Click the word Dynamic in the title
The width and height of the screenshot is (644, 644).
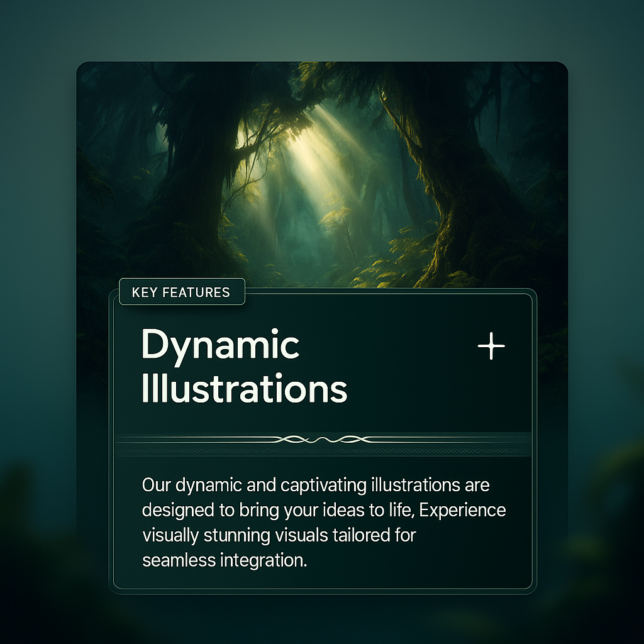pos(220,345)
